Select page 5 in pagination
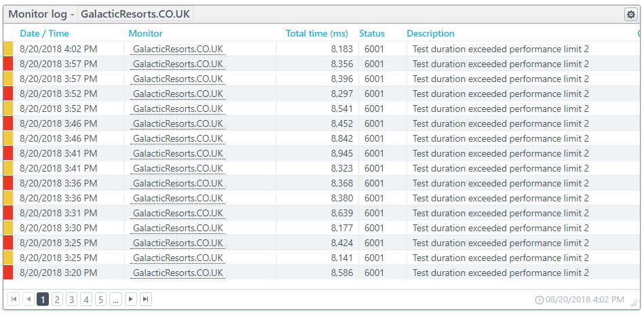 click(x=100, y=299)
